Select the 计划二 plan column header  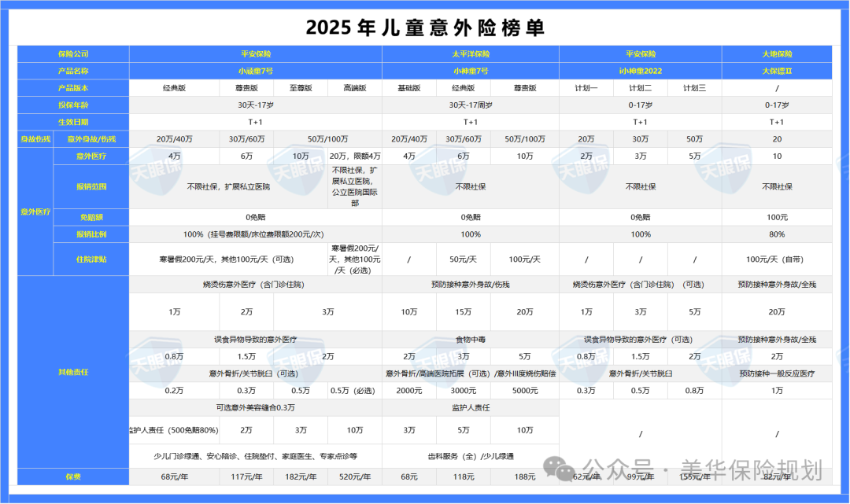[x=640, y=87]
